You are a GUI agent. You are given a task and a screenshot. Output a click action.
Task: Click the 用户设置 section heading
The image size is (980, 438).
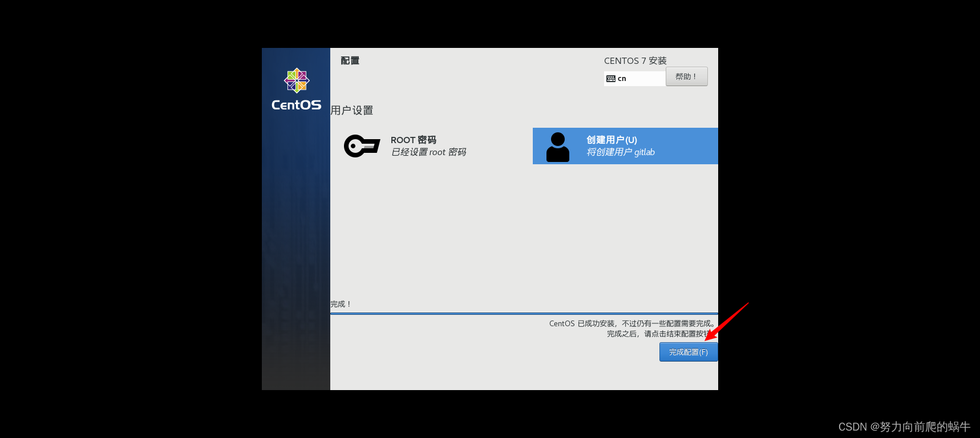(x=352, y=110)
